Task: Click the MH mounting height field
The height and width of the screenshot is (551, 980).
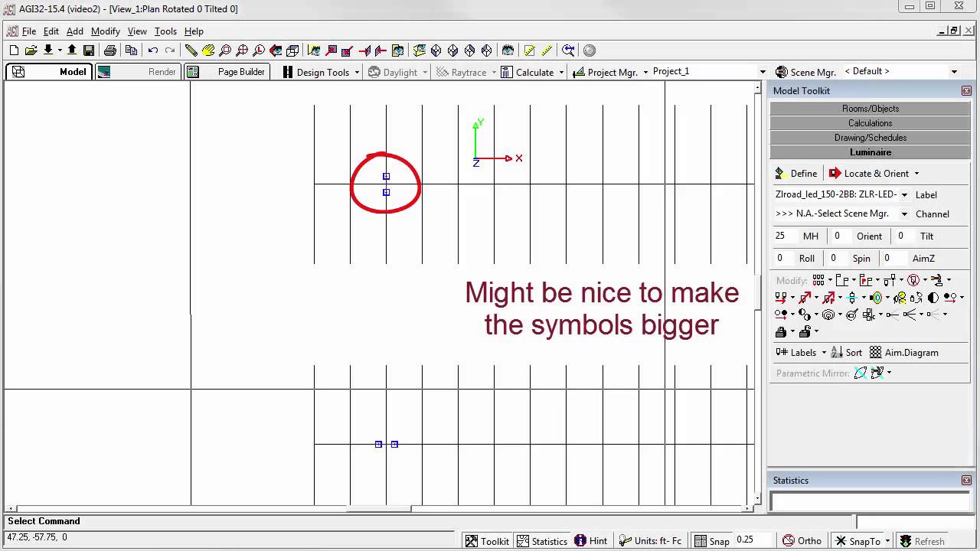Action: click(785, 236)
